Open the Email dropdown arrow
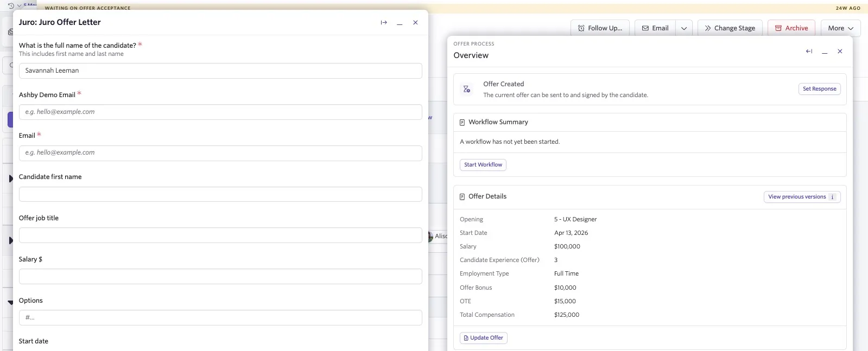Image resolution: width=868 pixels, height=351 pixels. pyautogui.click(x=684, y=28)
